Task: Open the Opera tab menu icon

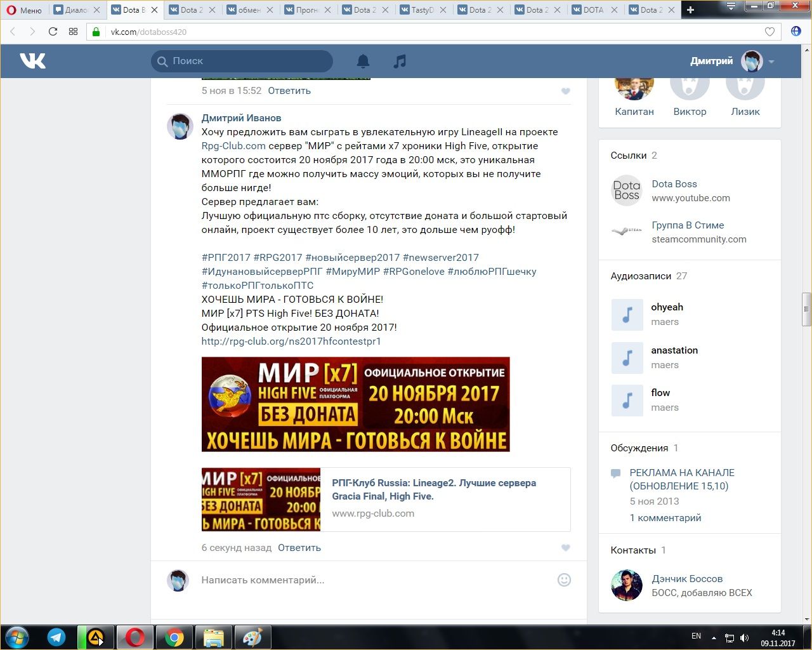Action: 731,6
